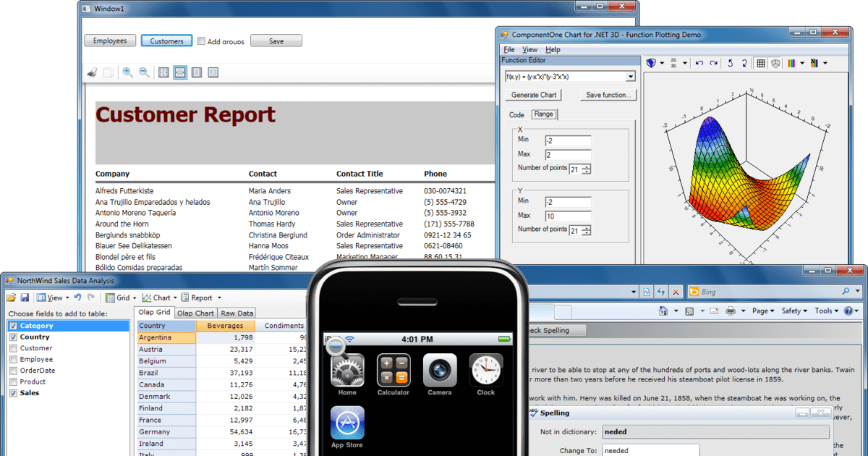The height and width of the screenshot is (456, 868).
Task: Click the undo rotation icon in chart toolbar
Action: pos(699,62)
